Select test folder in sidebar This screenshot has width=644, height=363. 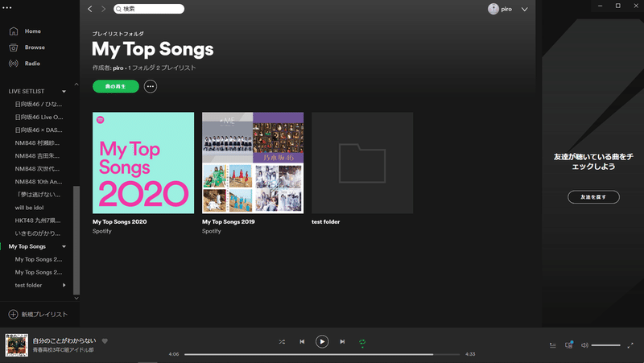(x=28, y=285)
